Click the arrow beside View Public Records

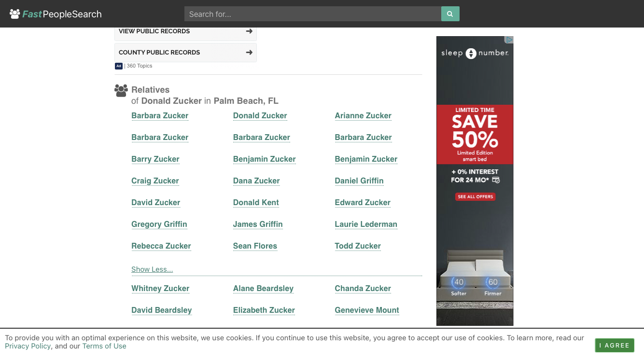[x=249, y=31]
